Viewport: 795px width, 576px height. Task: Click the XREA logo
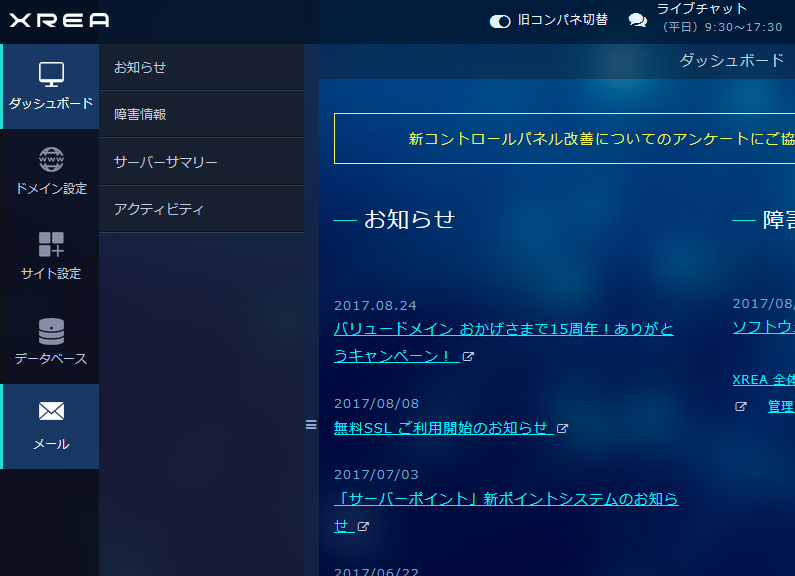point(59,20)
